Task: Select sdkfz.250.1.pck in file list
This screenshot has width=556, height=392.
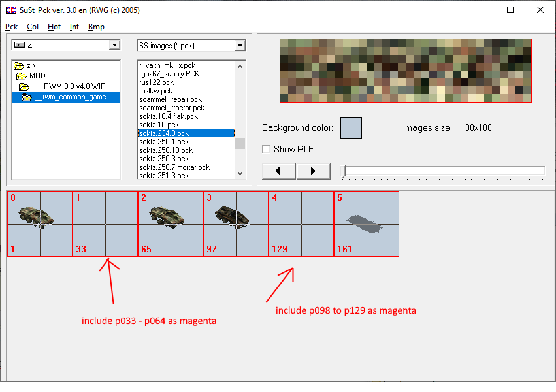Action: tap(164, 142)
